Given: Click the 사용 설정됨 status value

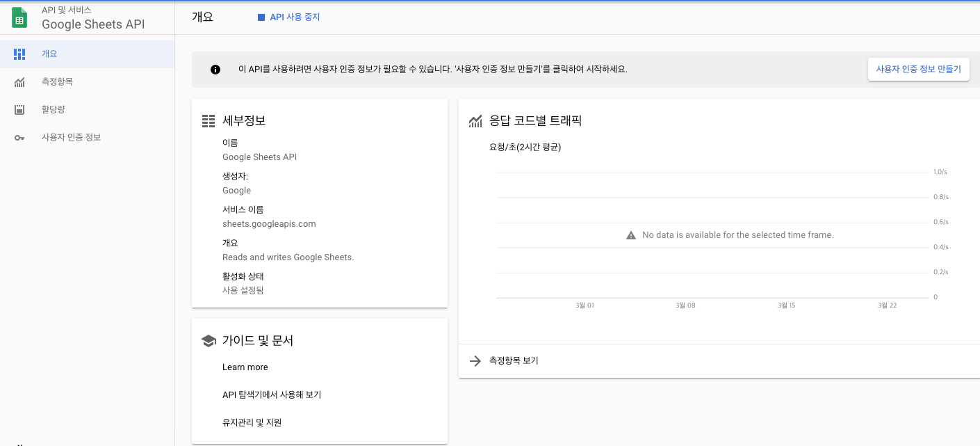Looking at the screenshot, I should (243, 291).
